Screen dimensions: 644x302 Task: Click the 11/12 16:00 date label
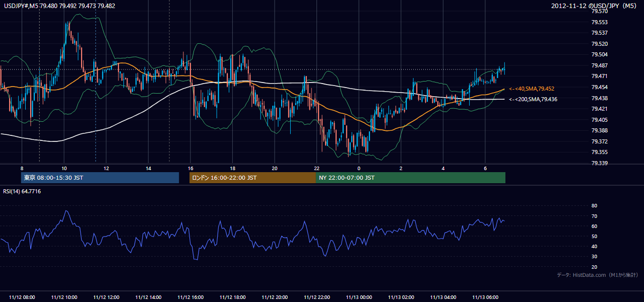click(190, 297)
